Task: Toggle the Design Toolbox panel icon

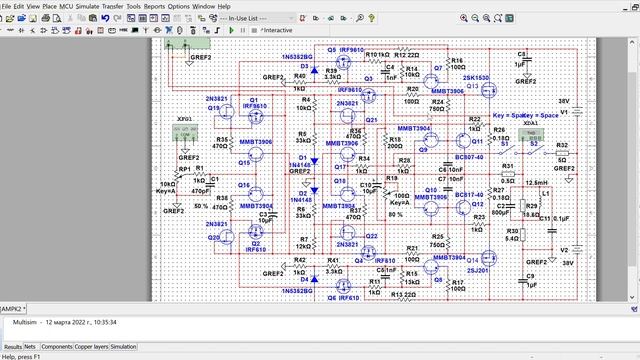Action: pyautogui.click(x=131, y=18)
